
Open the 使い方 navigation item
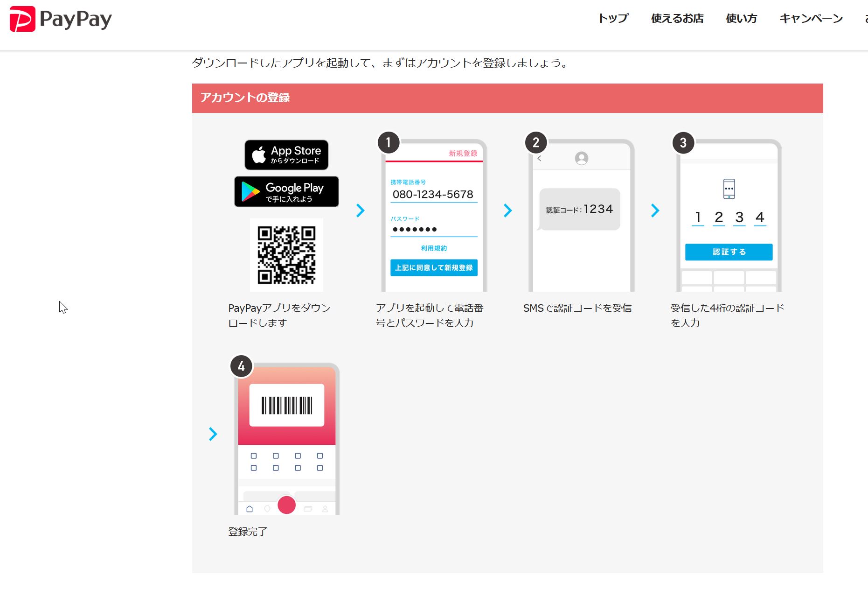[x=741, y=19]
